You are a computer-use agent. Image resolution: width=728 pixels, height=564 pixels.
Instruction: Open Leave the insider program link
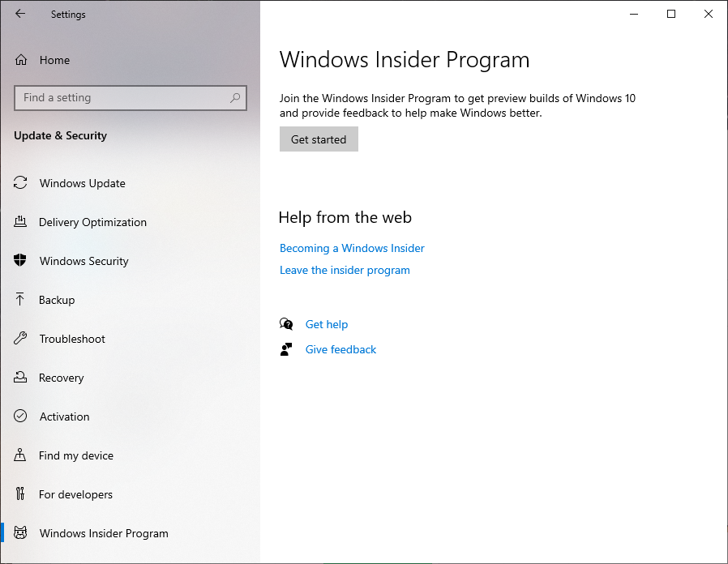coord(345,270)
